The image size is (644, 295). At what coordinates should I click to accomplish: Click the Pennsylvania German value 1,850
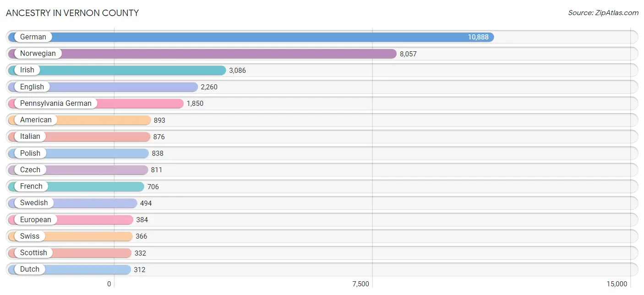click(x=195, y=104)
